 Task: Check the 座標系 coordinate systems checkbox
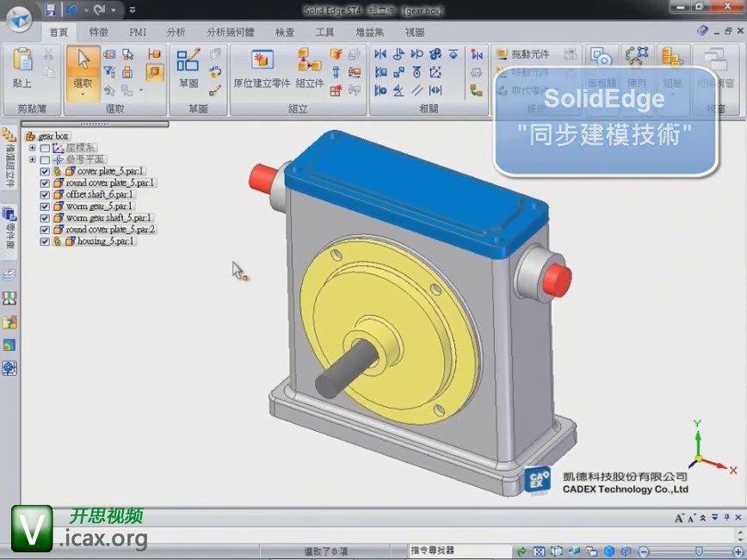click(45, 149)
